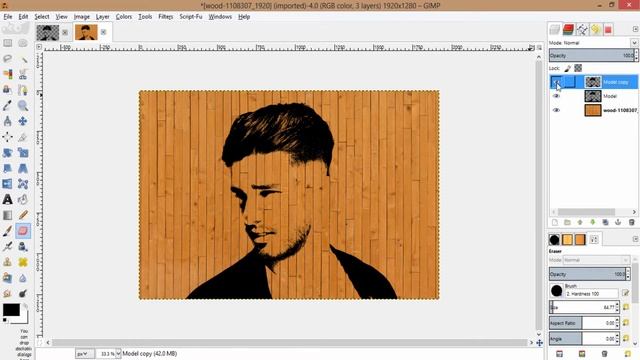
Task: Select the Dodge/Burn tool
Action: coord(23,293)
